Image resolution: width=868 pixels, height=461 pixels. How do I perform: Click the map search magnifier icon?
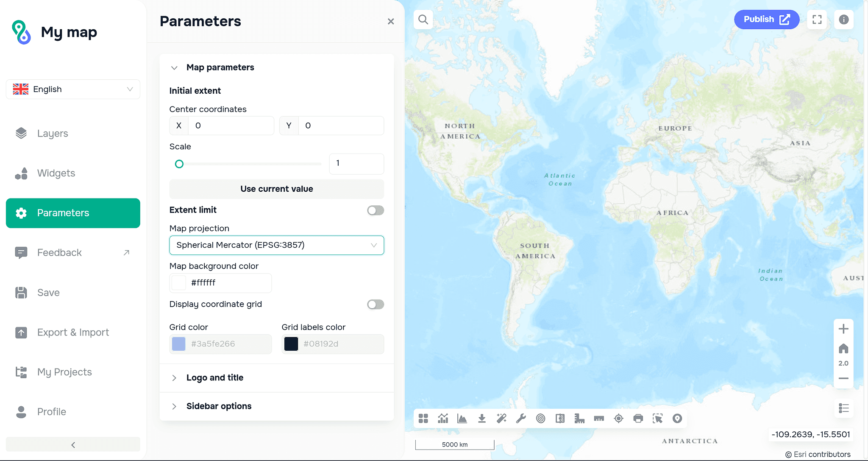tap(423, 20)
